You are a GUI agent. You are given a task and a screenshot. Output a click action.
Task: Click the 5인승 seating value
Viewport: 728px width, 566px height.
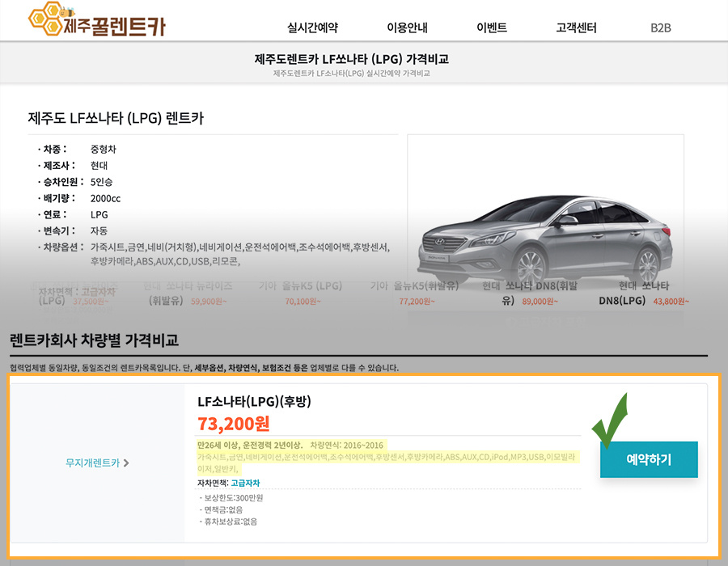[101, 182]
